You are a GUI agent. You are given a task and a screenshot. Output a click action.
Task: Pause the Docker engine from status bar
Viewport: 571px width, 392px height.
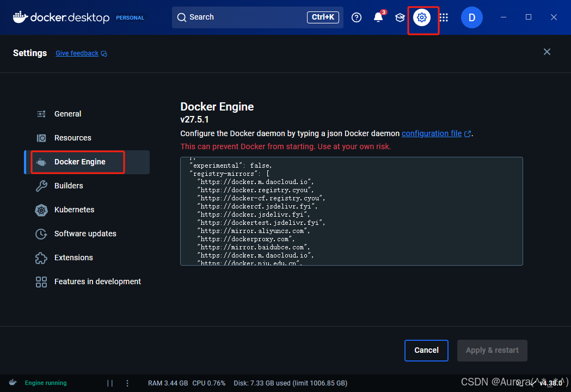[x=110, y=383]
